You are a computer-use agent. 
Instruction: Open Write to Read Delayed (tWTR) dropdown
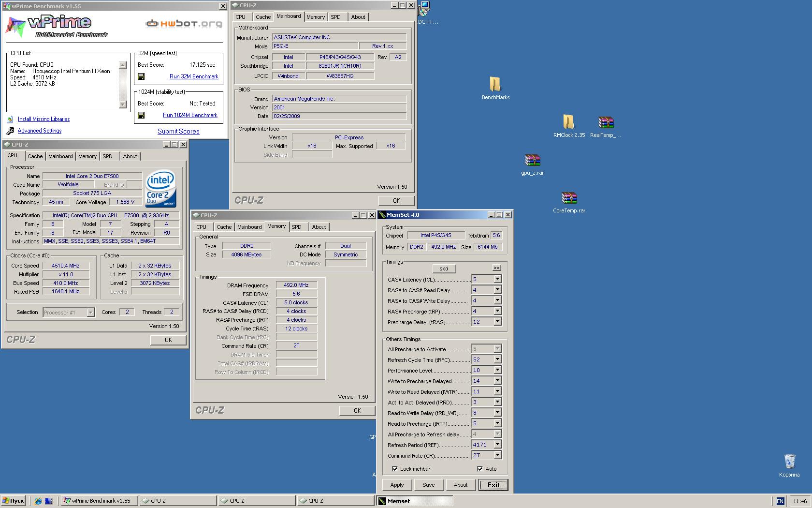[497, 391]
